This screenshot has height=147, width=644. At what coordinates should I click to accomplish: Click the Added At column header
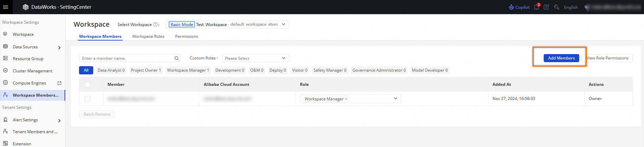click(501, 84)
